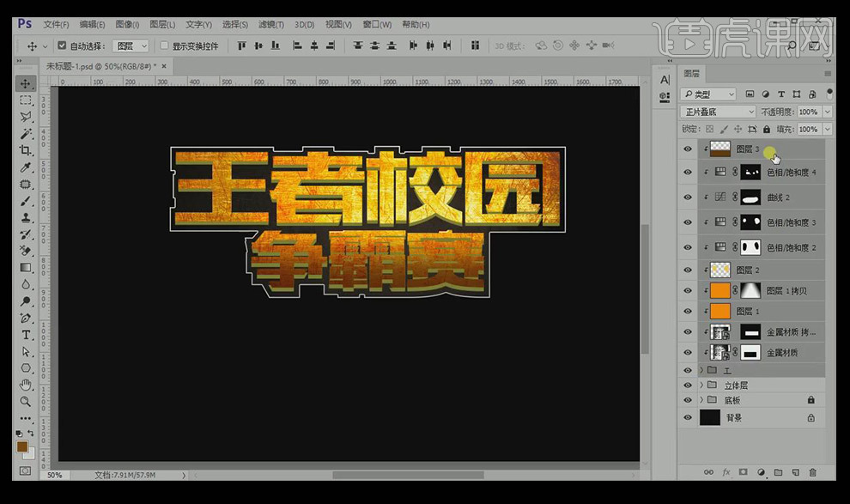This screenshot has height=504, width=850.
Task: Expand the 立体层 group
Action: coord(701,386)
